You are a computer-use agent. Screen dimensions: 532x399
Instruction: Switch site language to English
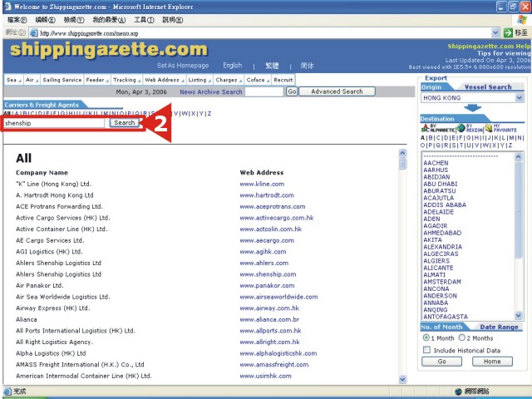pos(233,66)
